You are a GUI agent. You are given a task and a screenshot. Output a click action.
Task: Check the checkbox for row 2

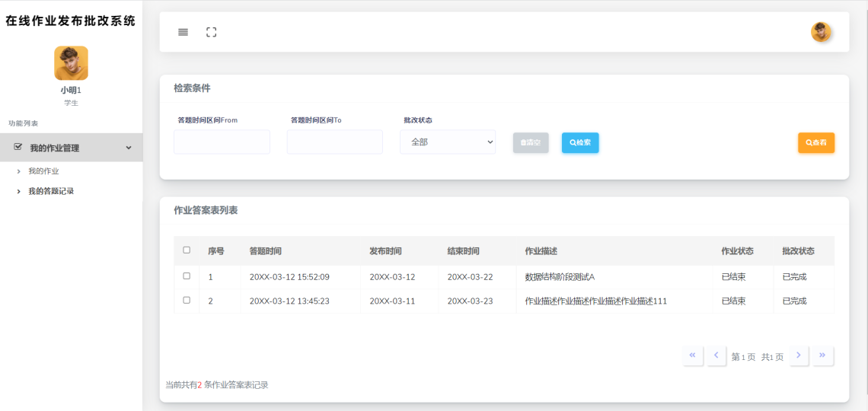(187, 301)
